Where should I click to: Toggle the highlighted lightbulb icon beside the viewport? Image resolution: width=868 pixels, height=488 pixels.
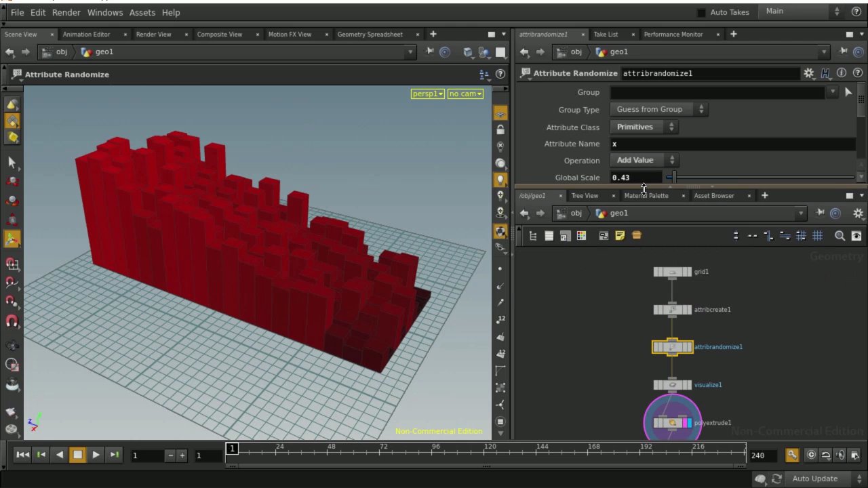coord(500,178)
